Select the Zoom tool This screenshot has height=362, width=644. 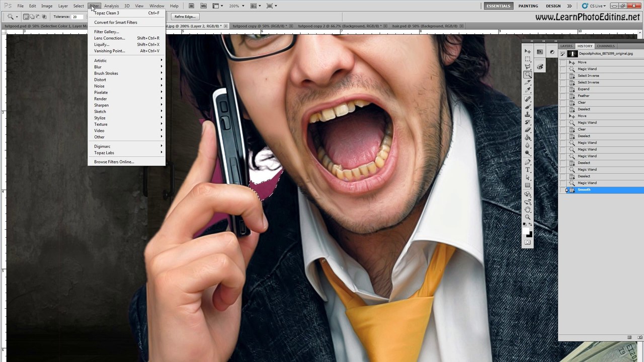527,217
